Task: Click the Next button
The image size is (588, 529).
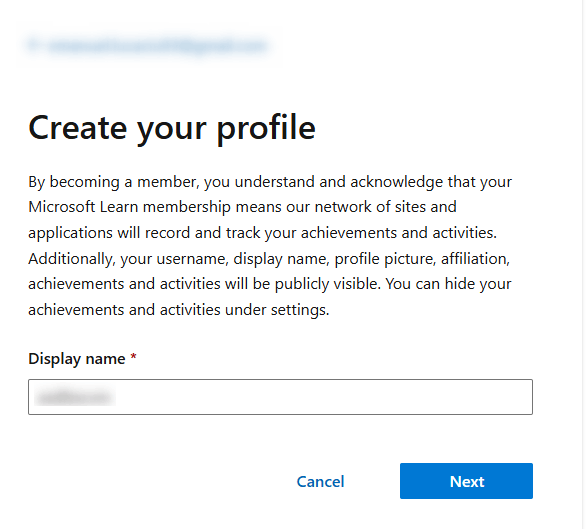Action: click(466, 481)
